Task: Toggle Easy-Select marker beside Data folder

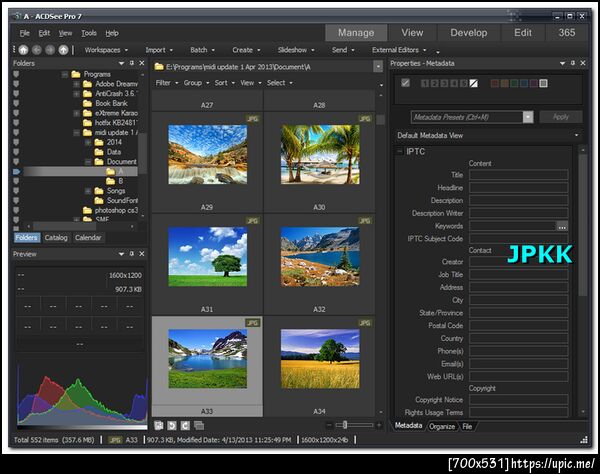Action: point(16,152)
